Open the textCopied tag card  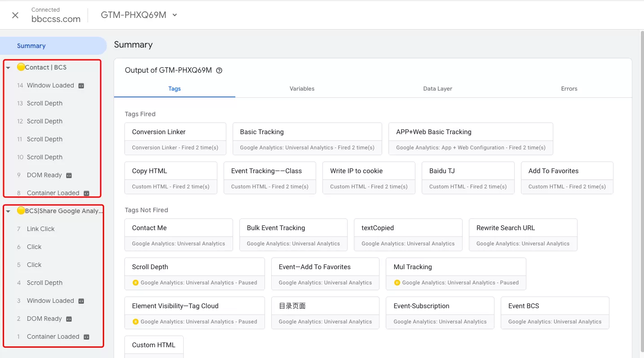point(408,235)
